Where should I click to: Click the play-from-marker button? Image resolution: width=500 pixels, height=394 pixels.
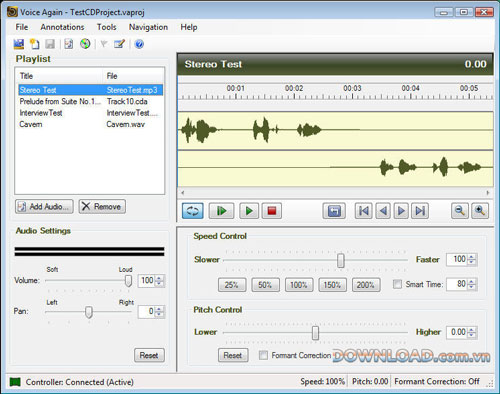(x=221, y=211)
